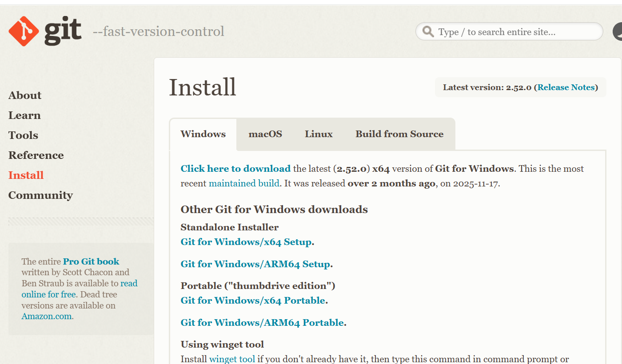Screen dimensions: 622x364
Task: Download Git for Windows/x64 Portable
Action: coord(253,301)
